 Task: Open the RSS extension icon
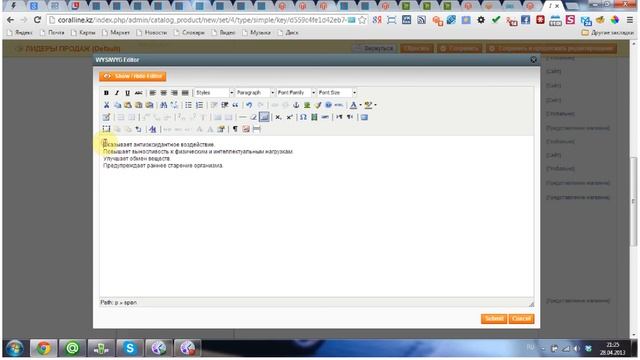pos(422,20)
